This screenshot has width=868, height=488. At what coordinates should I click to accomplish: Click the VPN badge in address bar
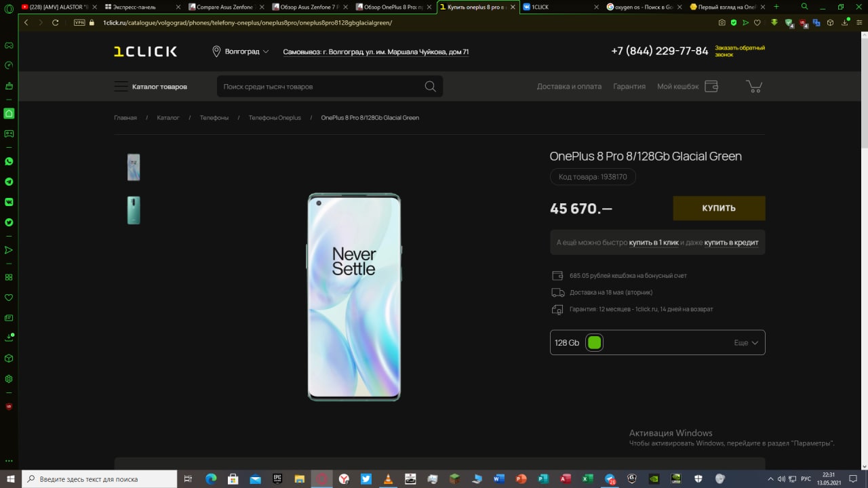click(x=79, y=22)
